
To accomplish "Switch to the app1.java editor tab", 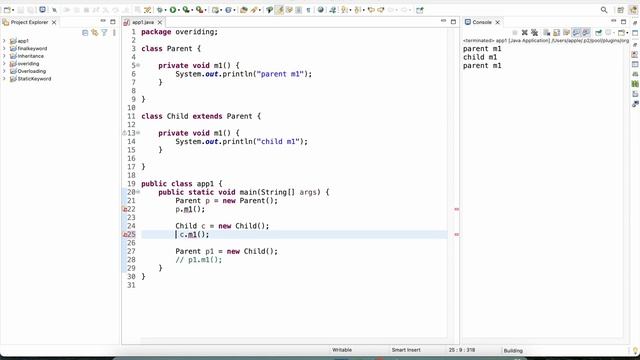I will pyautogui.click(x=142, y=22).
